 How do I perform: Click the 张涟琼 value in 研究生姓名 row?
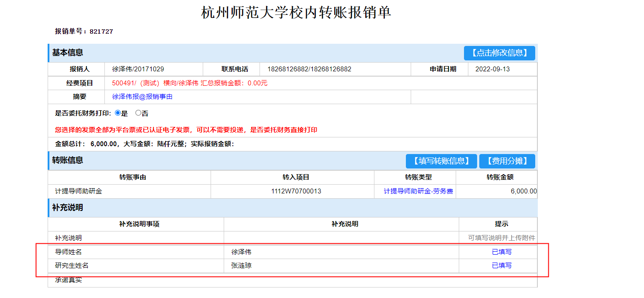(x=241, y=266)
